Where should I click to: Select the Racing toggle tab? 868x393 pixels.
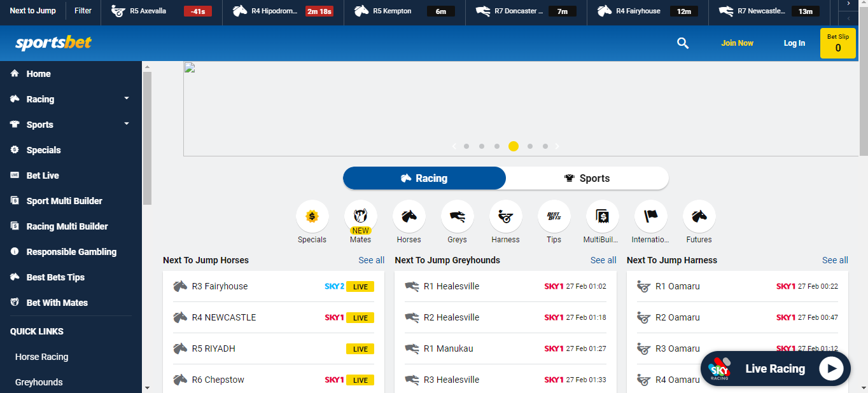pos(424,179)
